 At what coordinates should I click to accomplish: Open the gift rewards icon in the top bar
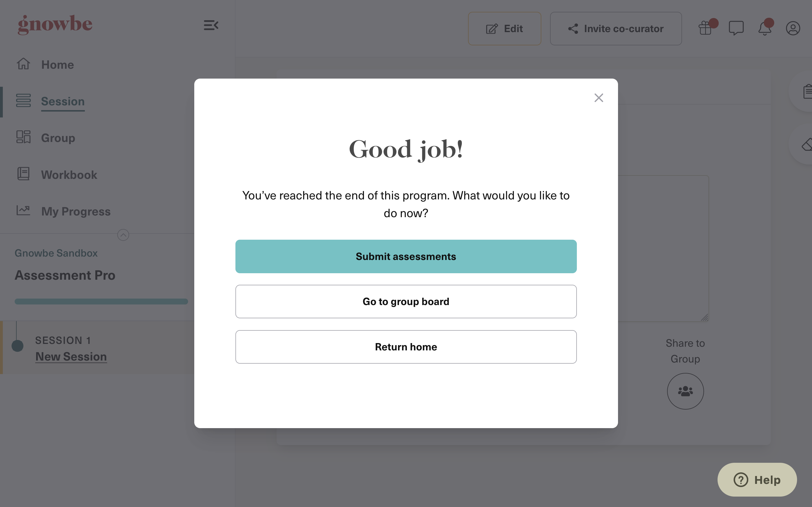pyautogui.click(x=706, y=28)
